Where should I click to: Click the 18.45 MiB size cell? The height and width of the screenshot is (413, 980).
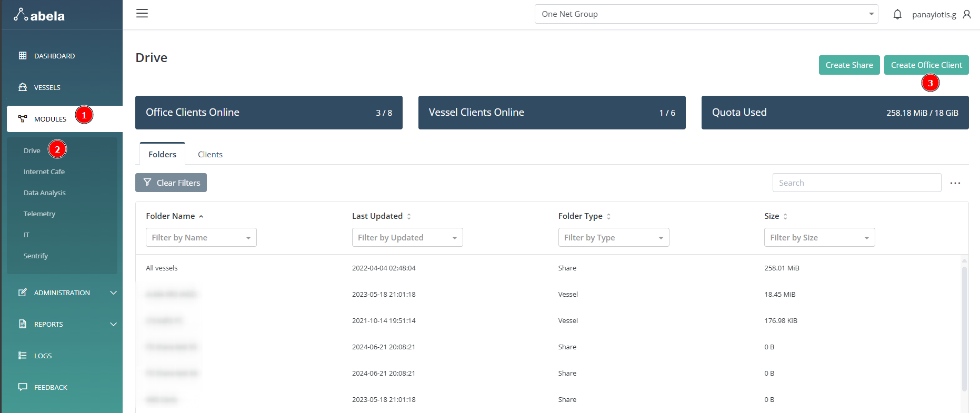(x=780, y=294)
